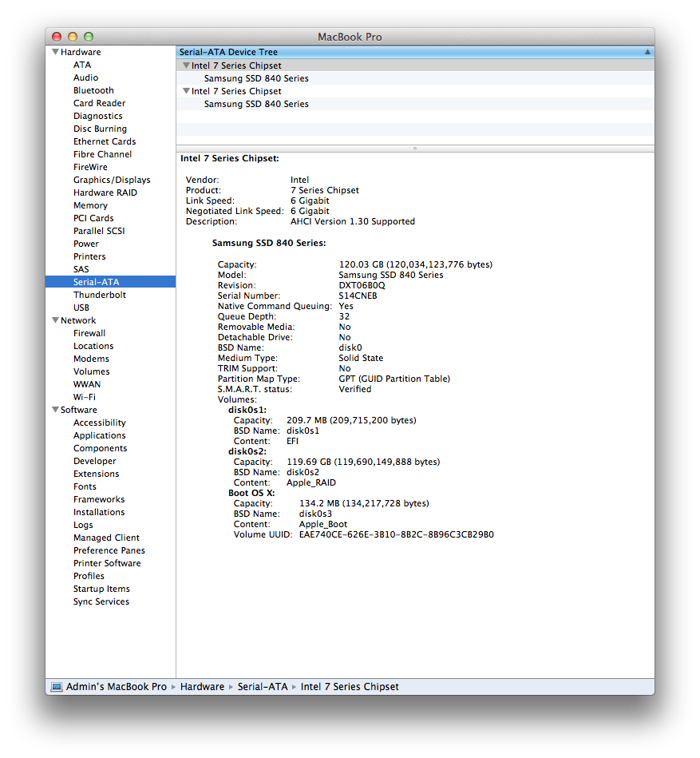Screen dimensions: 700x758
Task: Click Admin's MacBook Pro in path bar
Action: (x=116, y=687)
